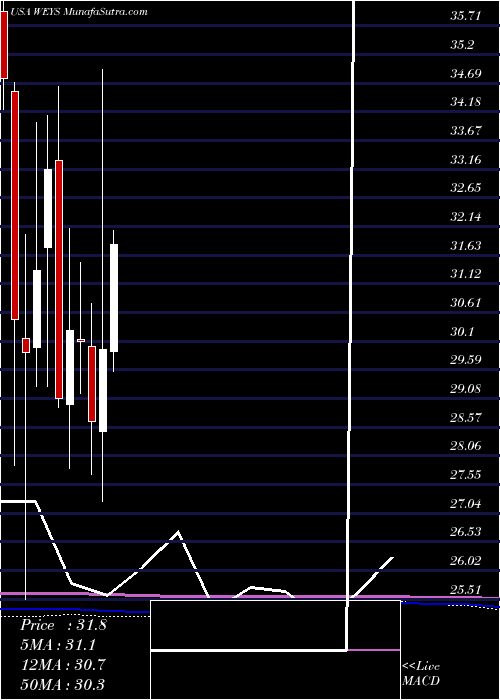The height and width of the screenshot is (700, 500).
Task: Click the '12MA : 30.7' readout
Action: tap(63, 664)
